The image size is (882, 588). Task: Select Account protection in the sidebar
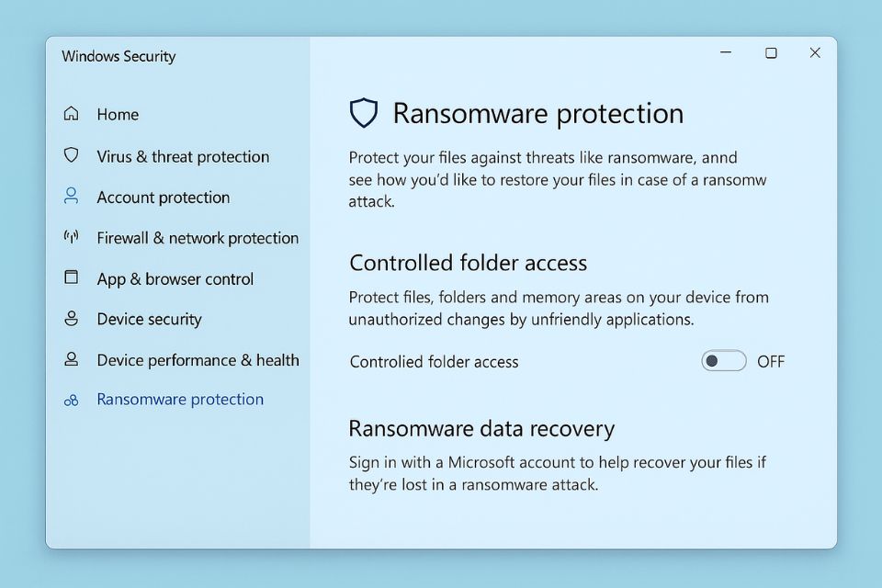164,198
